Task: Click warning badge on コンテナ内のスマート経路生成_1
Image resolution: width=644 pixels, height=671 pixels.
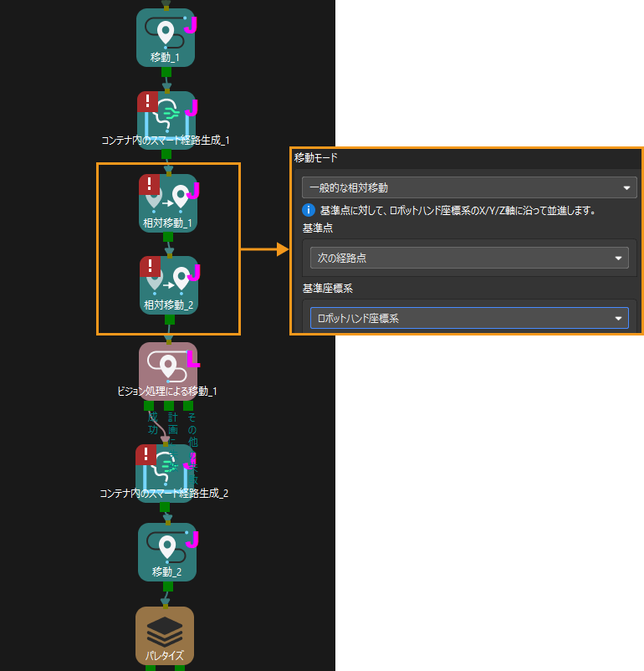Action: [148, 102]
